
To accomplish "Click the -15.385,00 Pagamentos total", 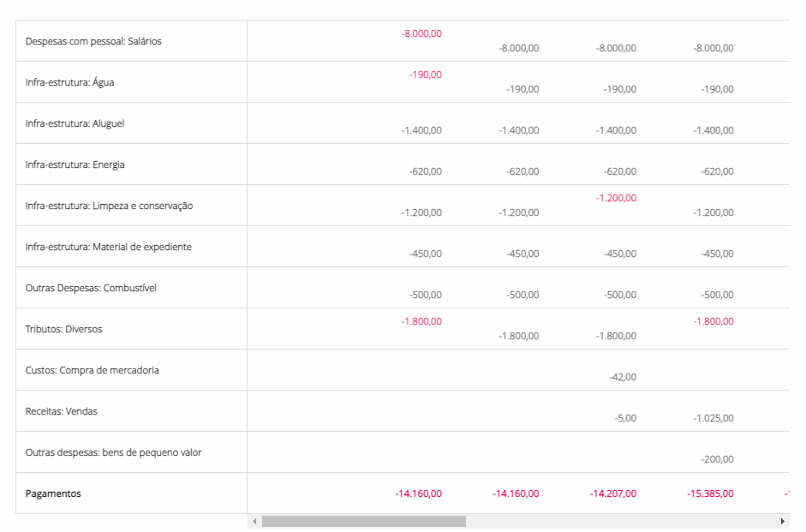I will [x=710, y=493].
